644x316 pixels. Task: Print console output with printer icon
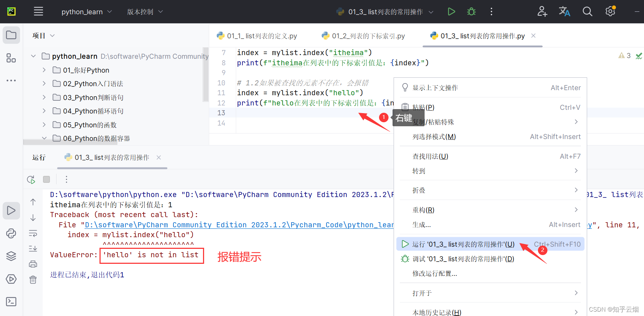(x=33, y=264)
